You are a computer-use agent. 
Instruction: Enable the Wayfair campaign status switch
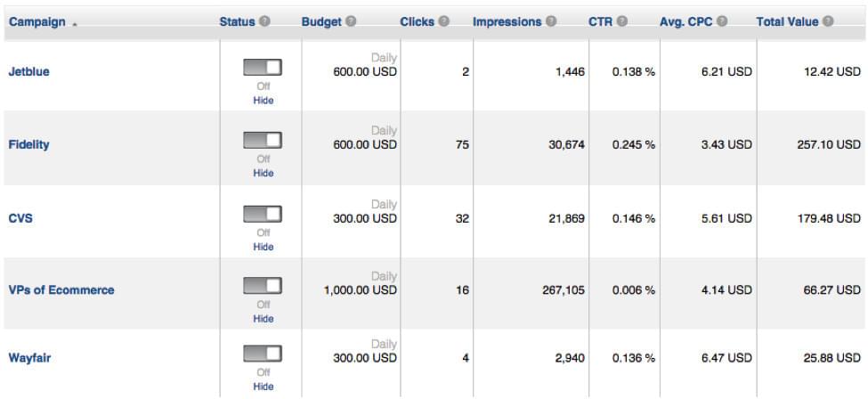click(x=263, y=354)
